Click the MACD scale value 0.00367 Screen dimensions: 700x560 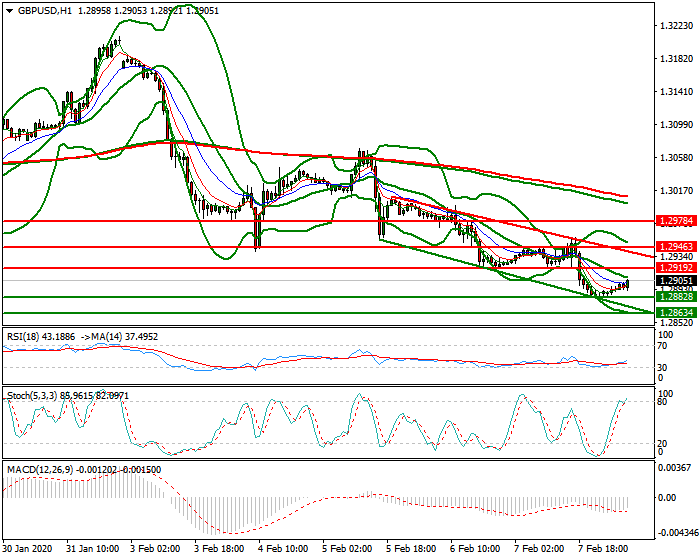point(675,467)
